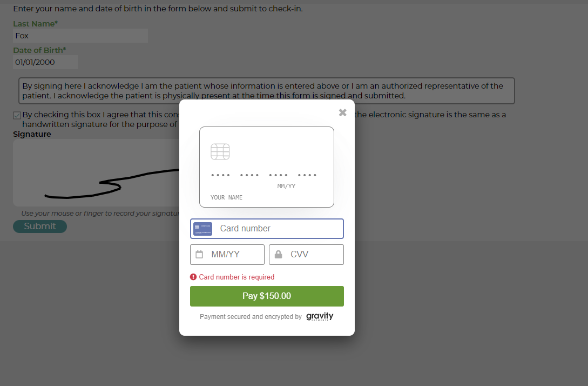
Task: Click the Last Name field containing Fox
Action: coord(80,36)
